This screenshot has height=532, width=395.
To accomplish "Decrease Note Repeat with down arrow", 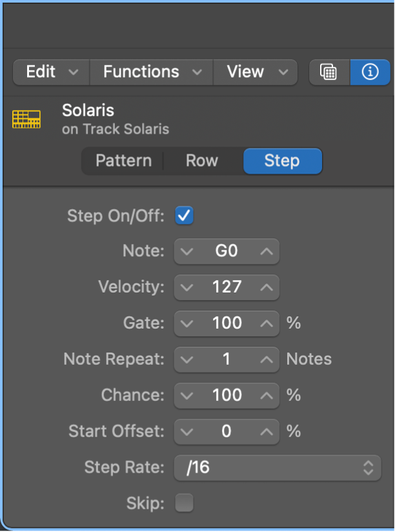I will click(x=187, y=359).
